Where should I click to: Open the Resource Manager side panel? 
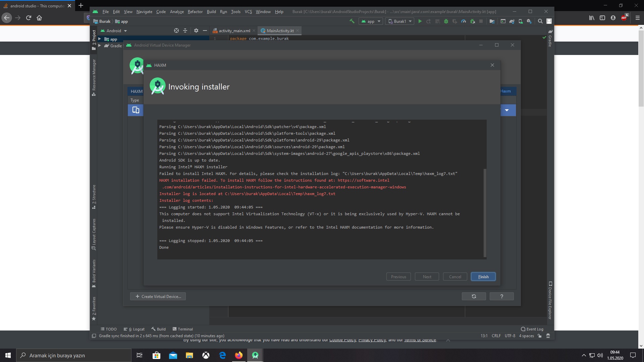(94, 77)
